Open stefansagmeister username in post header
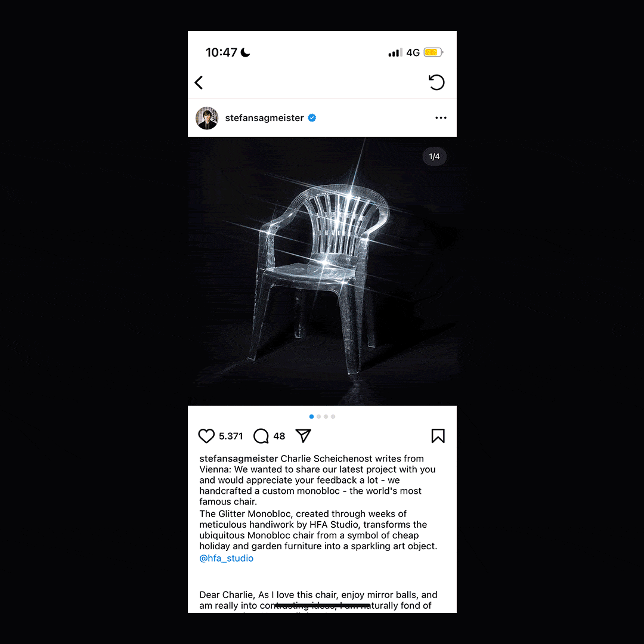Screen dimensions: 644x644 point(265,118)
